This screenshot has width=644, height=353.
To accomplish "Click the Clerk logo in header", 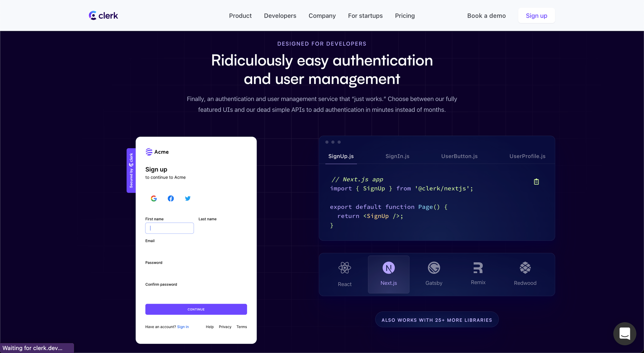I will coord(103,15).
